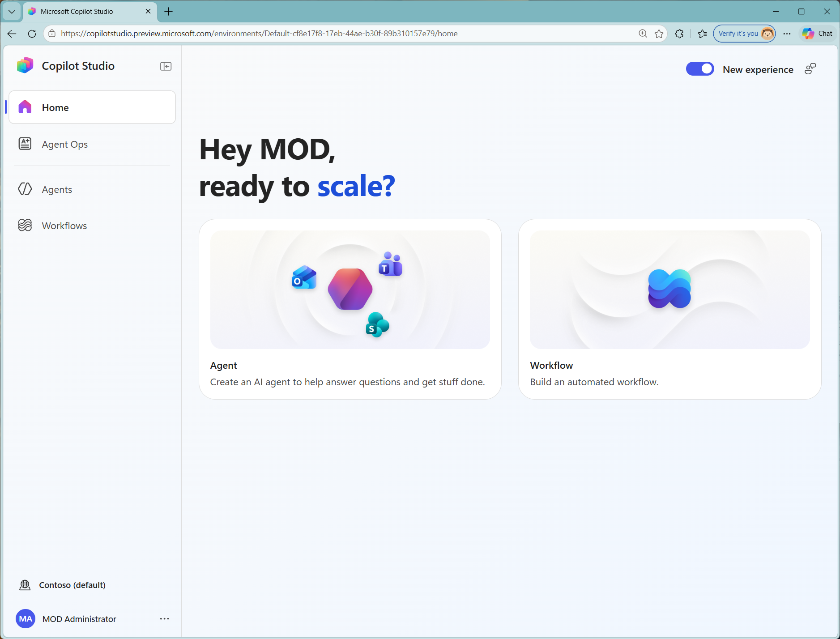The width and height of the screenshot is (840, 639).
Task: View site information lock icon
Action: pyautogui.click(x=52, y=34)
